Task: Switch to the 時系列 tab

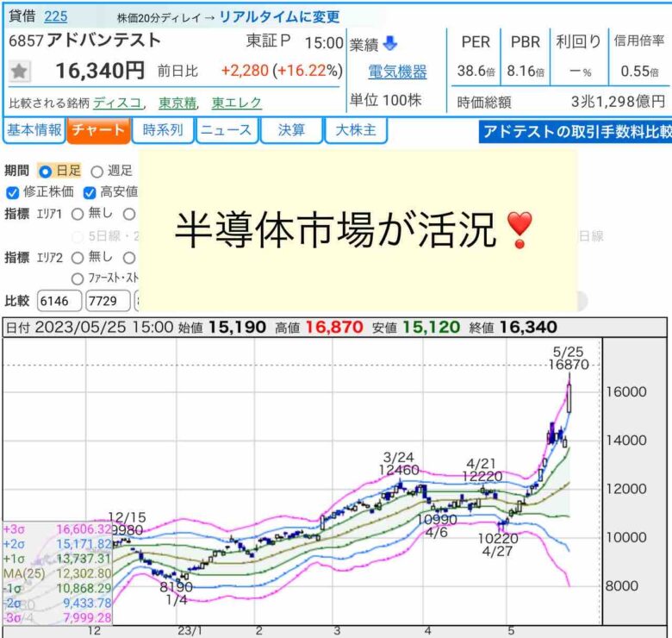Action: (x=163, y=130)
